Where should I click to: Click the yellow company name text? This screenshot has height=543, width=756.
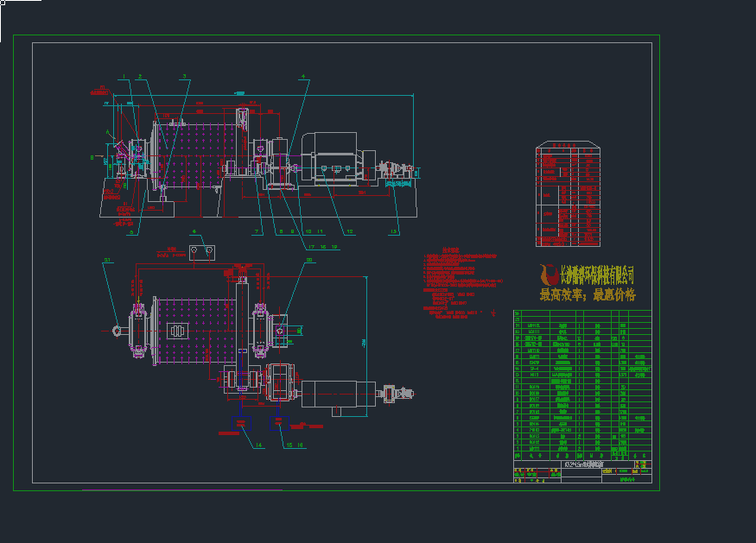[598, 275]
